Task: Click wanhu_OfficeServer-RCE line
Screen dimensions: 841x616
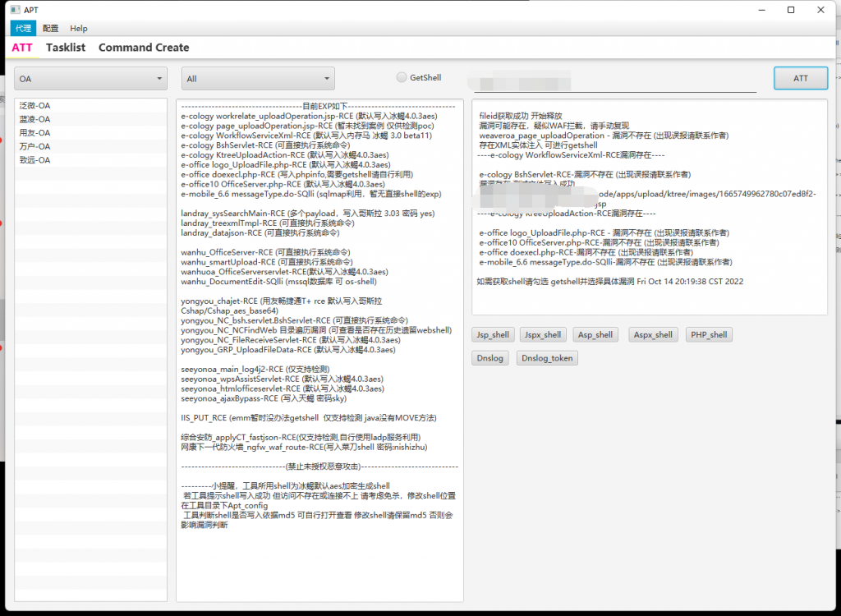Action: [x=265, y=252]
